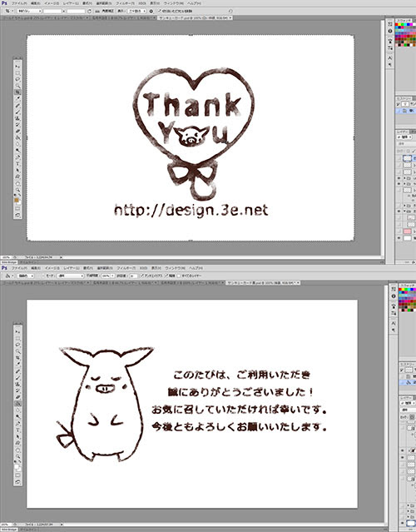Open opacity slider arrow in bottom options bar
The width and height of the screenshot is (416, 532).
click(x=112, y=276)
